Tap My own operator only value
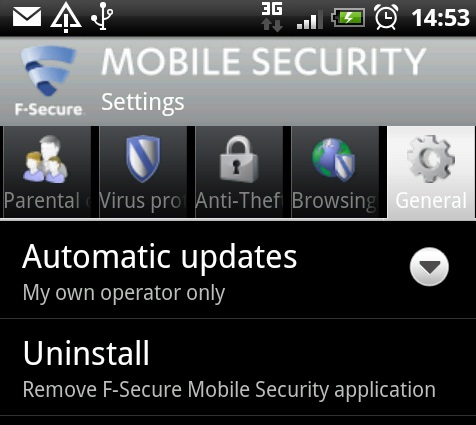Viewport: 476px width, 425px height. 124,293
